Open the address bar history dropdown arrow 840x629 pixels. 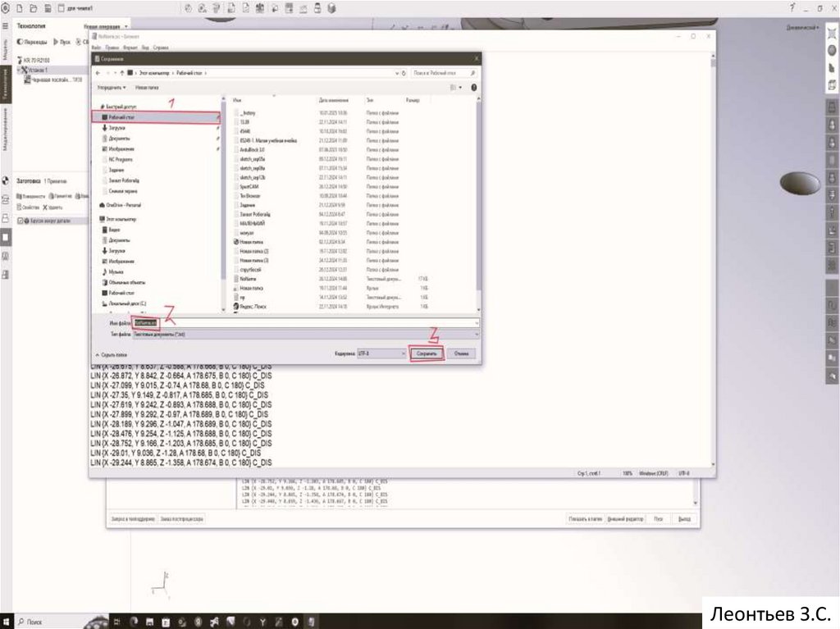397,73
